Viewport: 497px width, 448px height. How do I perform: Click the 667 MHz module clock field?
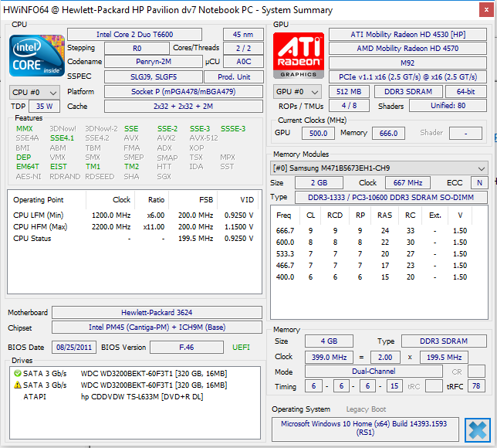pos(407,183)
